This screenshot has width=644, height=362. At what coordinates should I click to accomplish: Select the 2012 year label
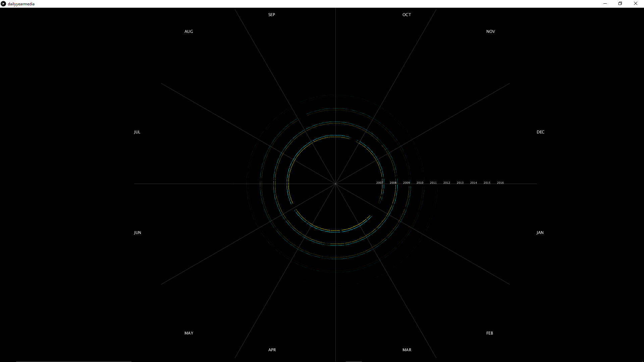click(446, 183)
